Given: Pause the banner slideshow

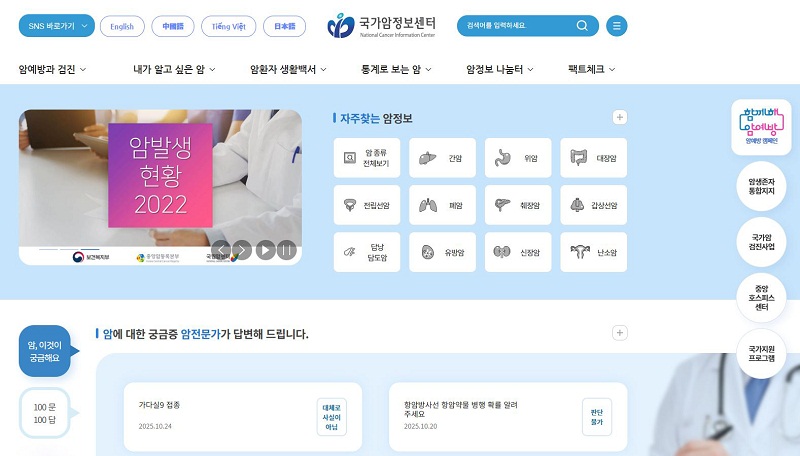Looking at the screenshot, I should point(287,250).
